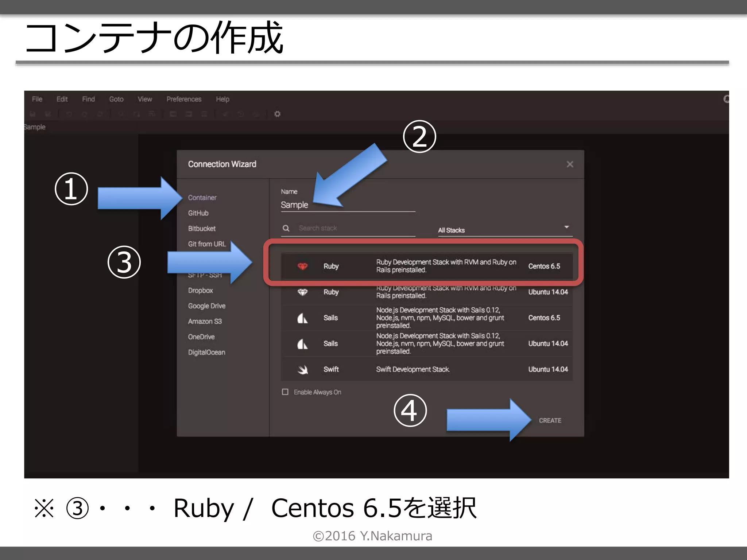
Task: Open the Help menu
Action: click(222, 99)
